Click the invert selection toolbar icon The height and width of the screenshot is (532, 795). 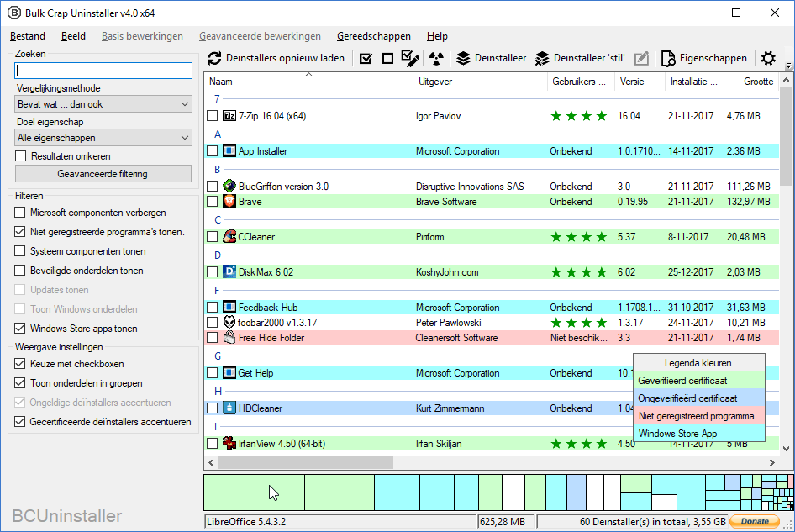click(x=409, y=59)
